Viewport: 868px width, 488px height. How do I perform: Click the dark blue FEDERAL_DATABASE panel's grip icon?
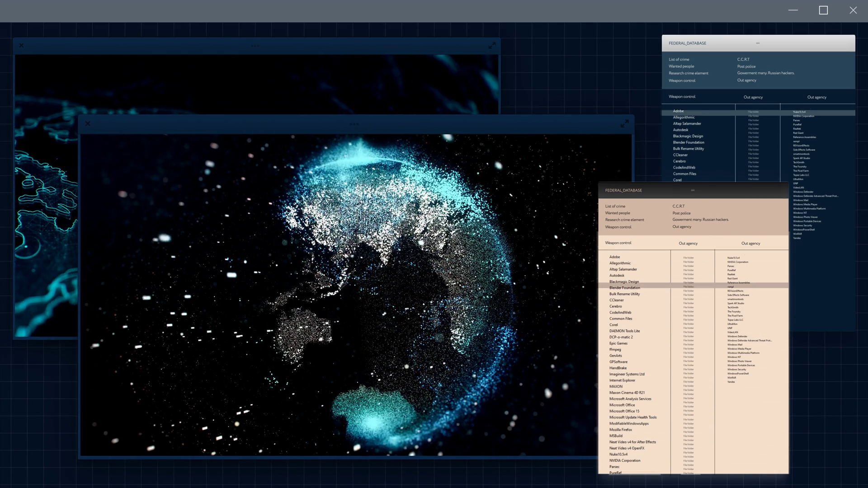tap(758, 43)
